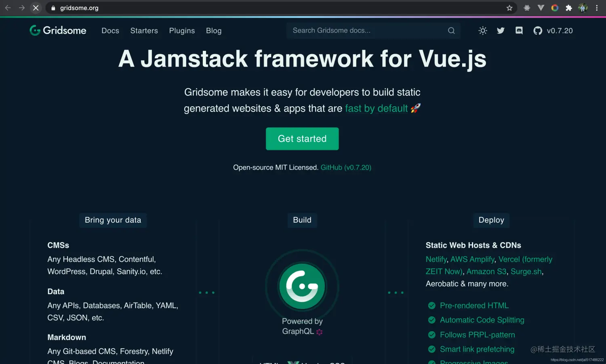This screenshot has width=606, height=364.
Task: Click the large Gridsome G build logo
Action: (x=302, y=286)
